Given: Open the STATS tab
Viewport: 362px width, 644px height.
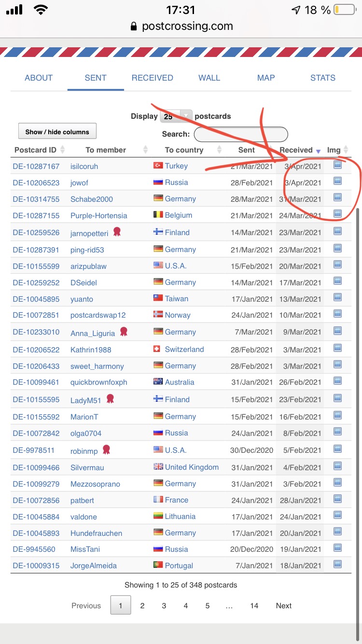Looking at the screenshot, I should [323, 78].
